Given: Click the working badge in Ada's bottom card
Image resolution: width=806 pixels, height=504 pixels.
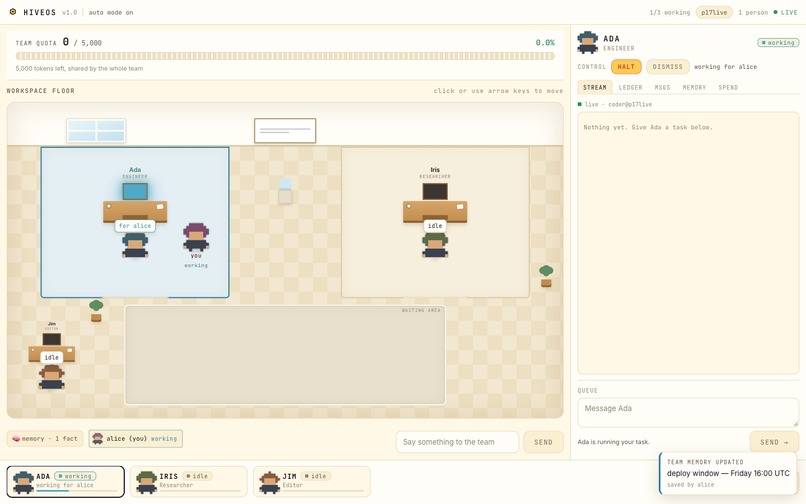Looking at the screenshot, I should pyautogui.click(x=75, y=476).
